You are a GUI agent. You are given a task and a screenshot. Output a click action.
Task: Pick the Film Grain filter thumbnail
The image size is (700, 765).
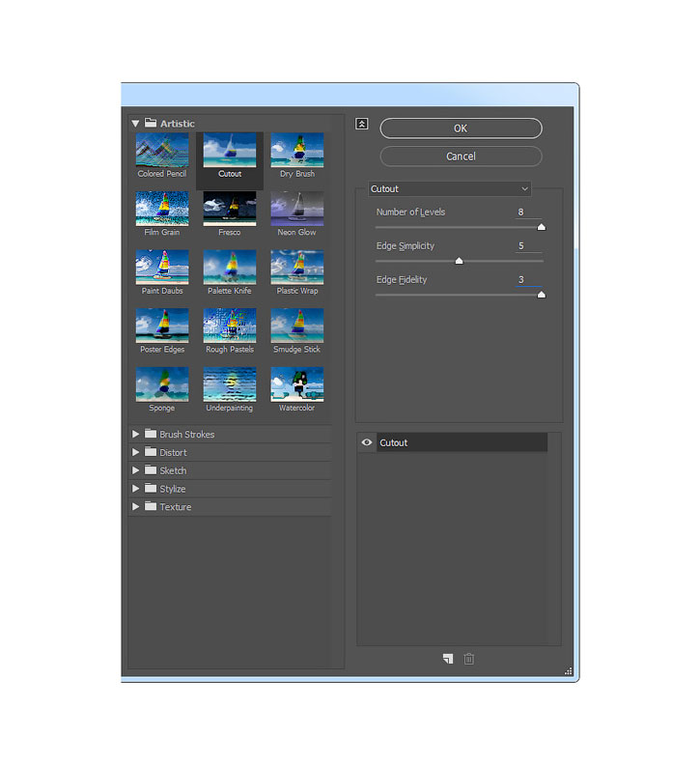162,209
